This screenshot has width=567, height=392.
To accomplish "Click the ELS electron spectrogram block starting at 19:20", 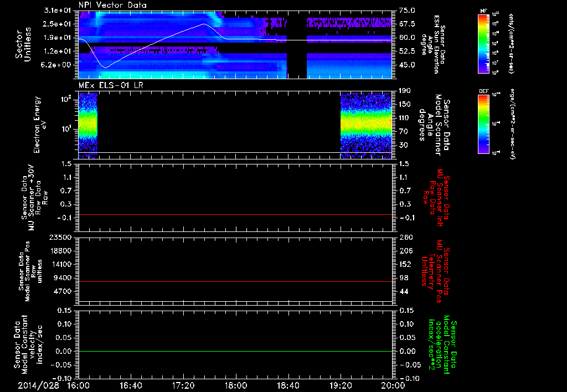I will point(366,126).
